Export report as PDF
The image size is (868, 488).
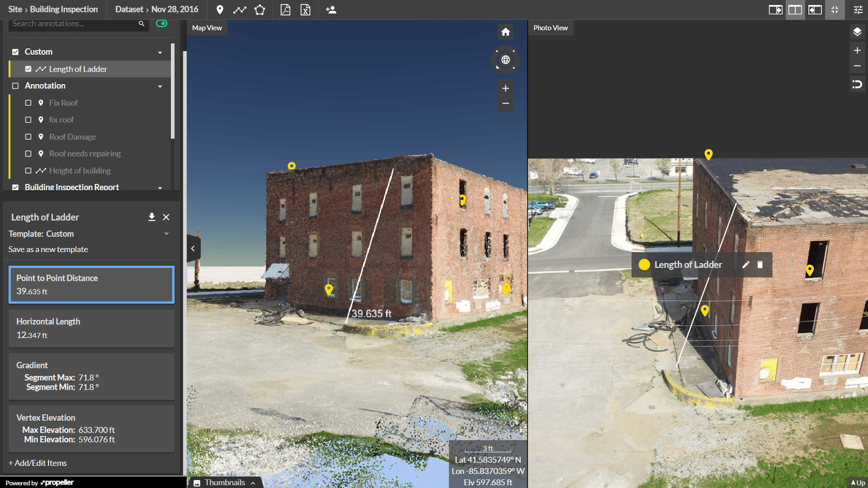[x=285, y=10]
